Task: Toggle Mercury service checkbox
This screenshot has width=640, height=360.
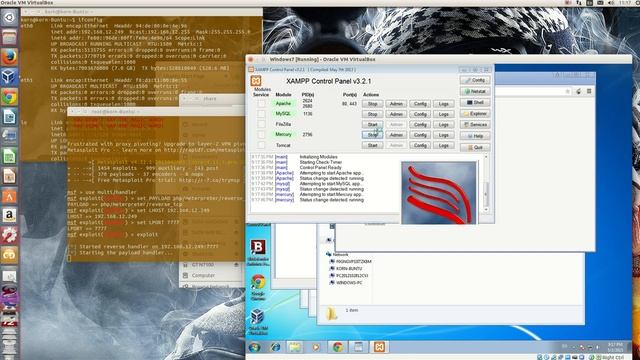Action: coord(261,135)
